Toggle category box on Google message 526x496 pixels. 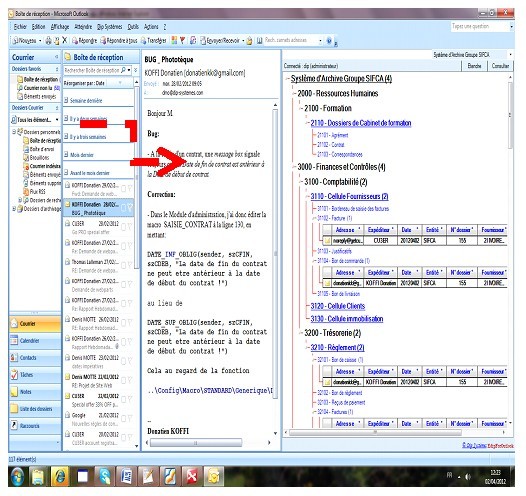point(123,419)
